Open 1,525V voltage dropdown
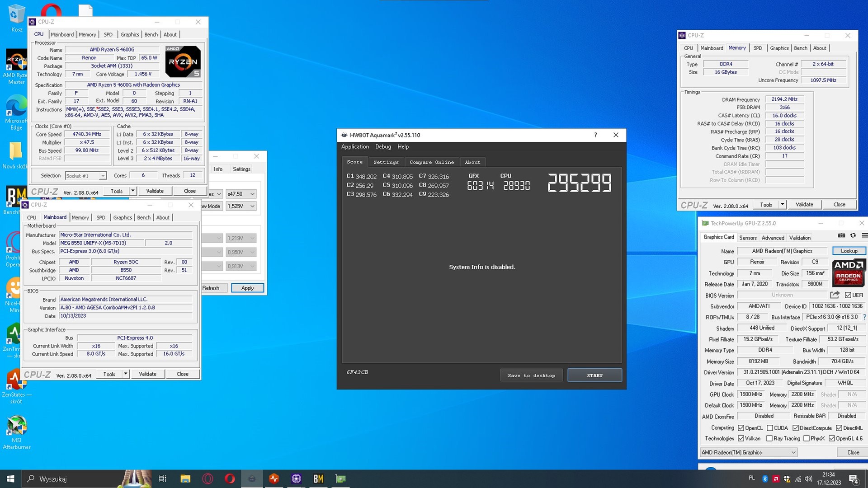Screen dimensions: 868x488 tap(241, 206)
